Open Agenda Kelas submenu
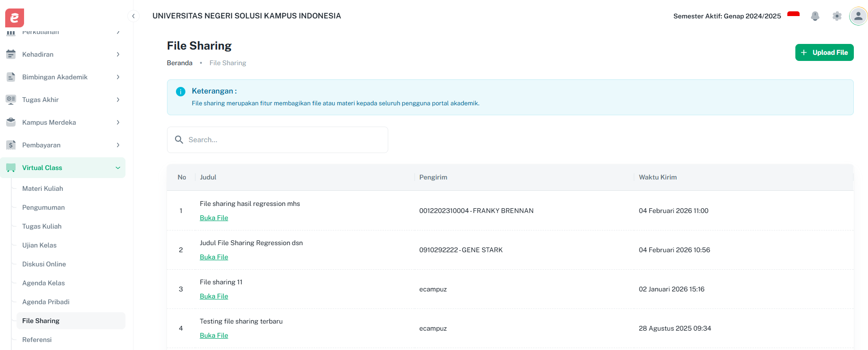The image size is (868, 350). coord(71,283)
